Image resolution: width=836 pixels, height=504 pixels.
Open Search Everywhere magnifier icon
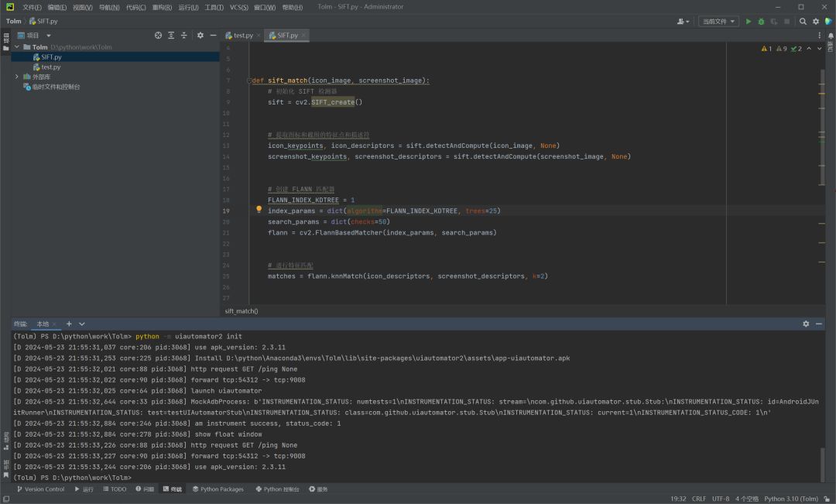pyautogui.click(x=803, y=22)
